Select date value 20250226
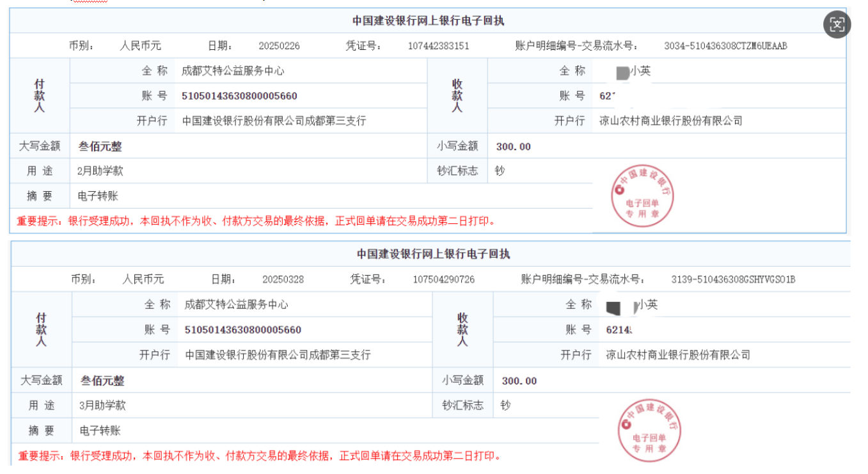Screen dimensions: 868x474 coord(279,46)
